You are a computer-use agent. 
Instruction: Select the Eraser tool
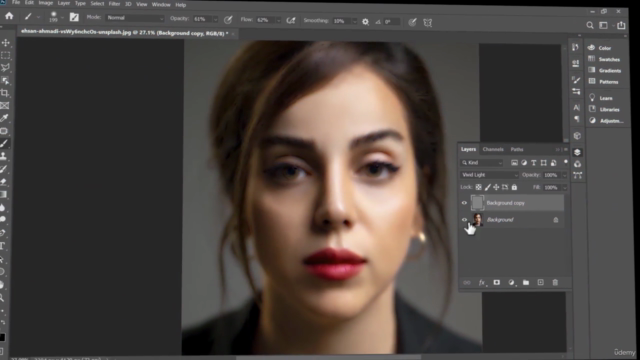pos(3,182)
